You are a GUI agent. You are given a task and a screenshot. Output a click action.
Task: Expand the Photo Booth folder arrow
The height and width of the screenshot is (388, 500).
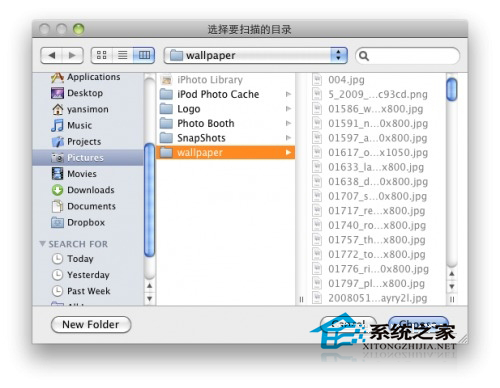pos(288,123)
